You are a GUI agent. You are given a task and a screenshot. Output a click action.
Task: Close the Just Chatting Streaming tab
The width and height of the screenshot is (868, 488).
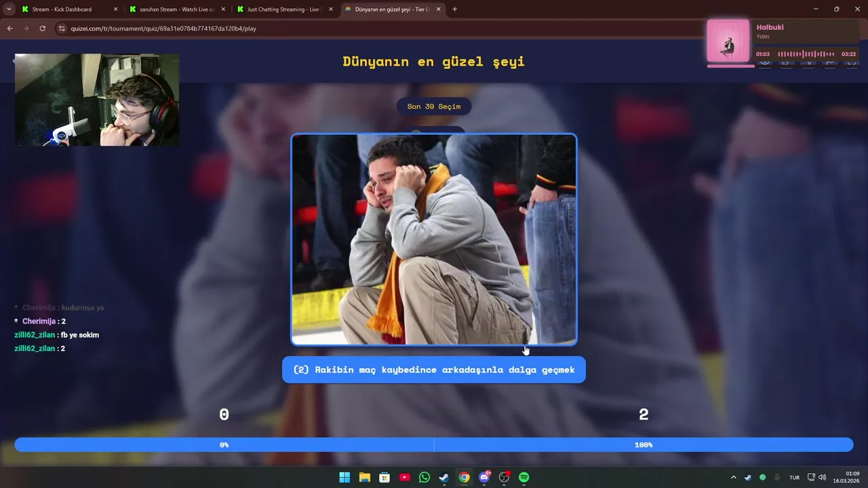point(331,9)
